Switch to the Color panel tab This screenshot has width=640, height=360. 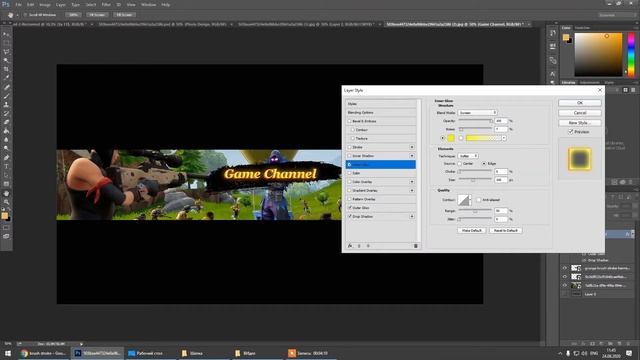pos(566,28)
